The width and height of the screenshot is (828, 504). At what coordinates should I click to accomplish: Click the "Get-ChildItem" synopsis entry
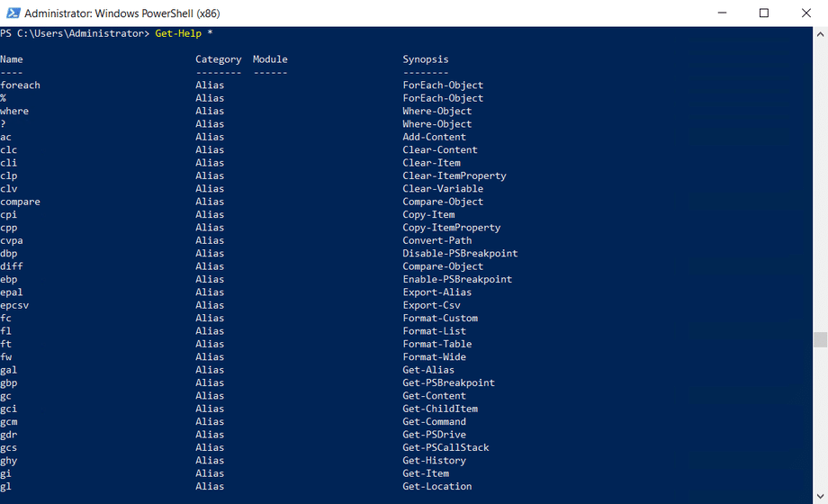[440, 409]
